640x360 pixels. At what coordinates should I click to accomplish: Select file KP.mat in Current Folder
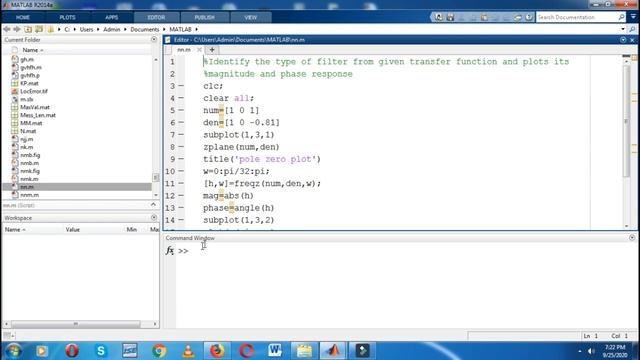pyautogui.click(x=29, y=83)
